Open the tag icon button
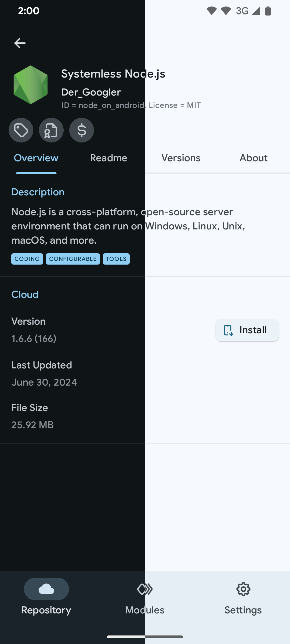 pyautogui.click(x=21, y=130)
